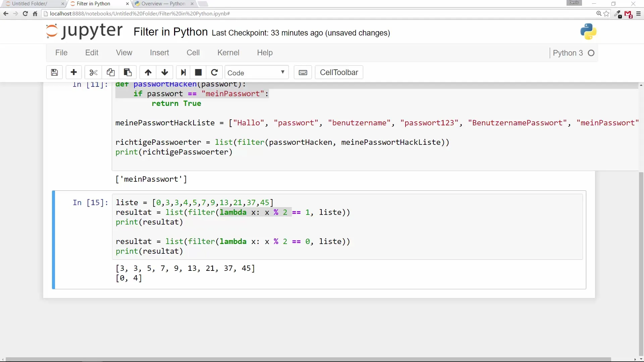Insert cell below with plus icon
The width and height of the screenshot is (644, 362).
(74, 72)
